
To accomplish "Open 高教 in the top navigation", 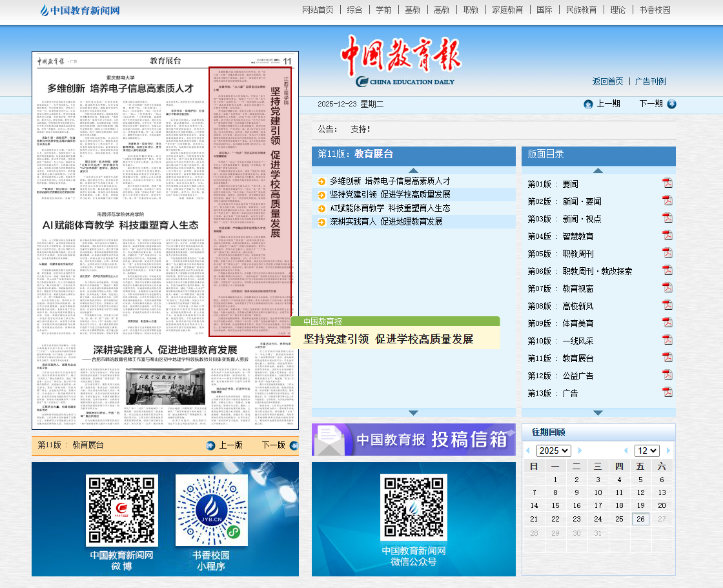I will [442, 10].
